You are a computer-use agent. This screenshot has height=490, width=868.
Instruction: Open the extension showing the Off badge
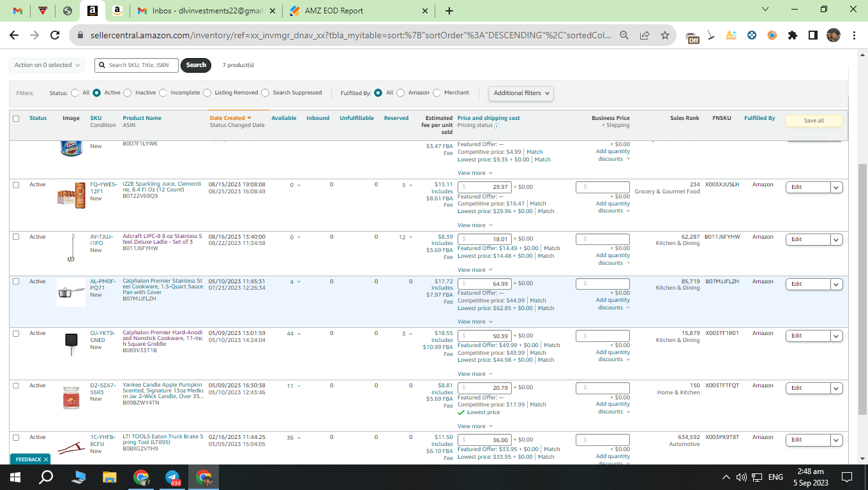click(x=692, y=37)
